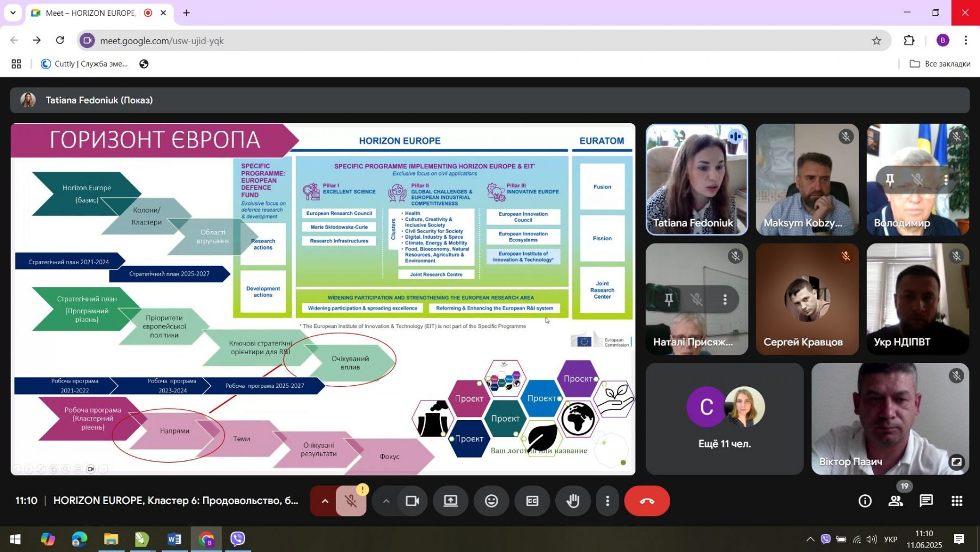Viewport: 980px width, 552px height.
Task: Open more options on Володимир's tile
Action: 946,180
